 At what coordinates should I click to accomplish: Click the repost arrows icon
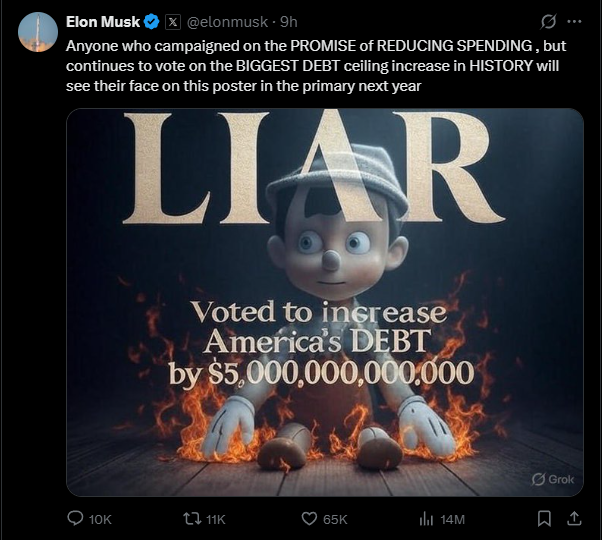192,519
